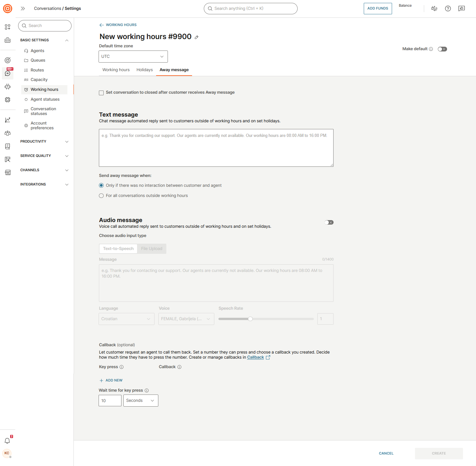
Task: Click the Add Funds button
Action: [377, 9]
